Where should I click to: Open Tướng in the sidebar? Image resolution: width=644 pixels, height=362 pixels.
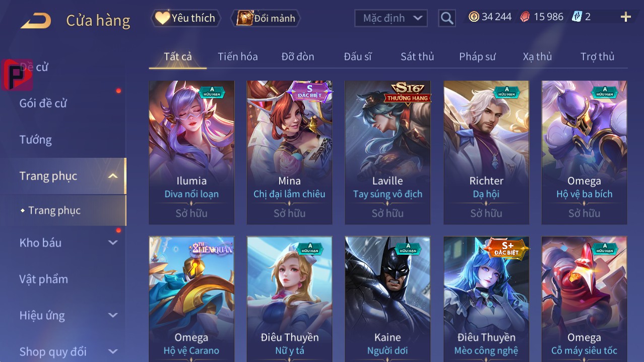pyautogui.click(x=36, y=140)
